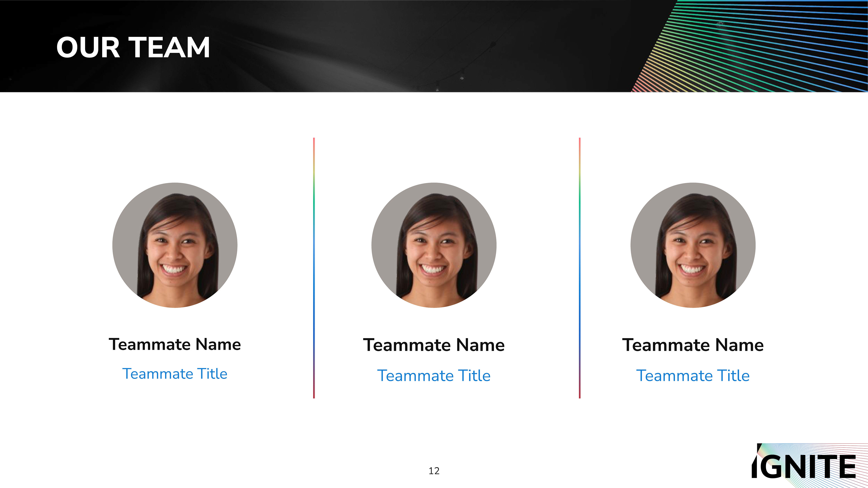Click the left teammate's circular photo

coord(175,245)
